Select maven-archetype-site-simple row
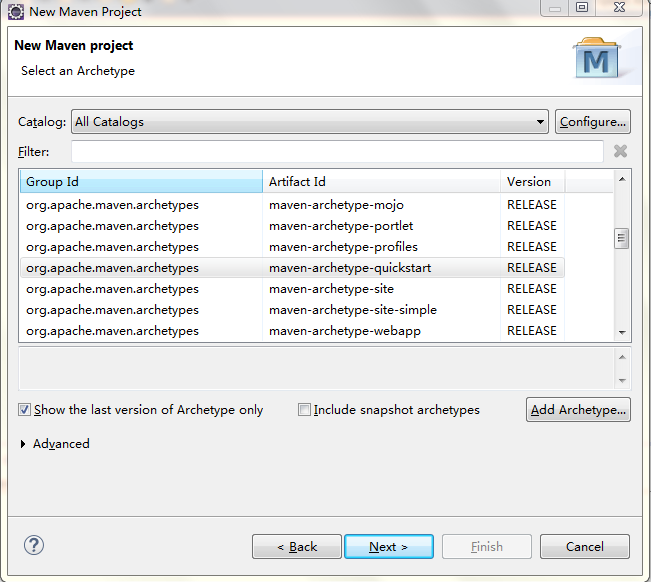651x582 pixels. [x=292, y=310]
